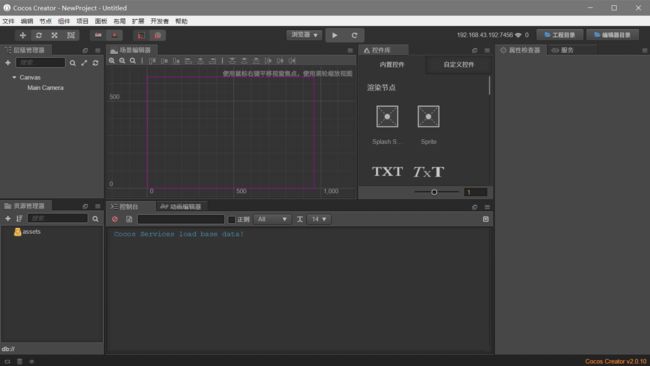Click the assets search input field
Image resolution: width=650 pixels, height=366 pixels.
58,218
